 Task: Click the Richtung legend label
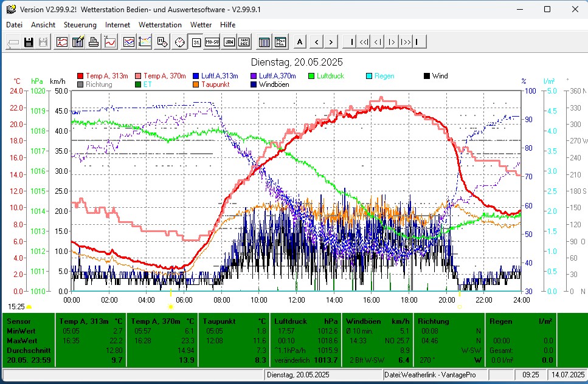99,84
